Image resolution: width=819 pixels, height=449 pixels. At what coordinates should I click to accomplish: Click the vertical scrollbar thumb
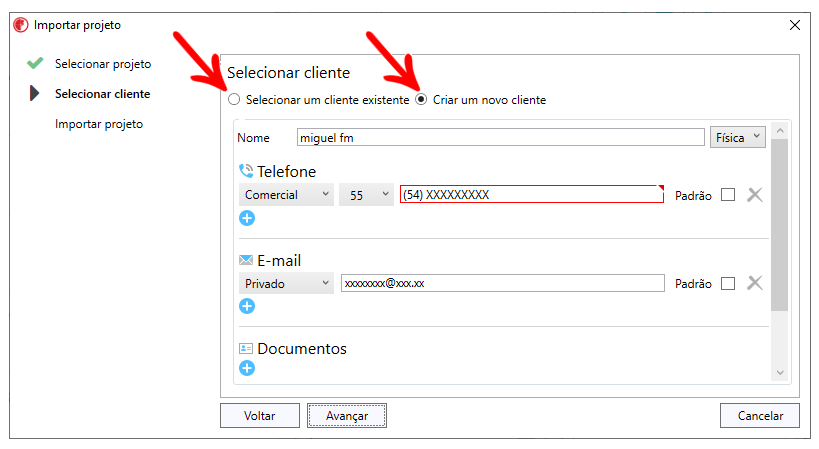coord(780,225)
